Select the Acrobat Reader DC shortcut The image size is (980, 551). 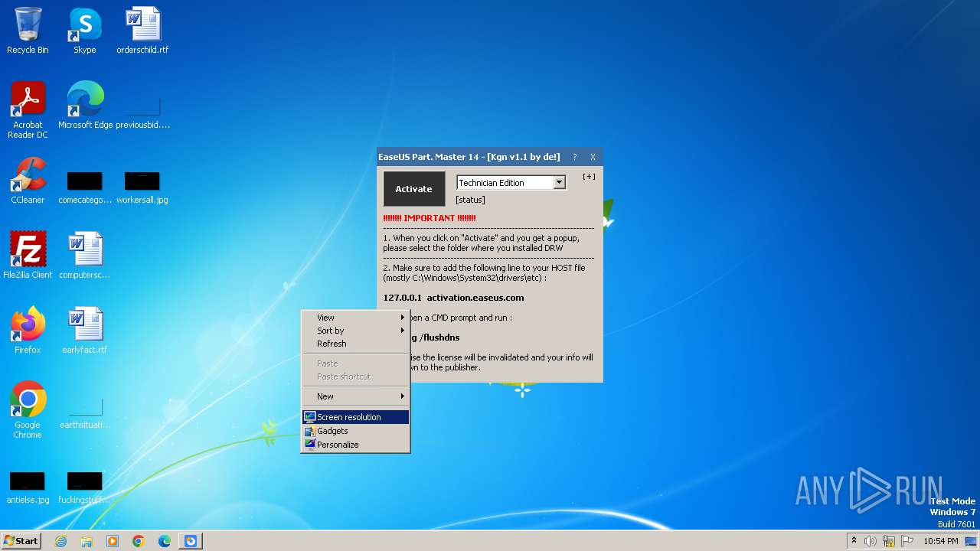click(28, 110)
